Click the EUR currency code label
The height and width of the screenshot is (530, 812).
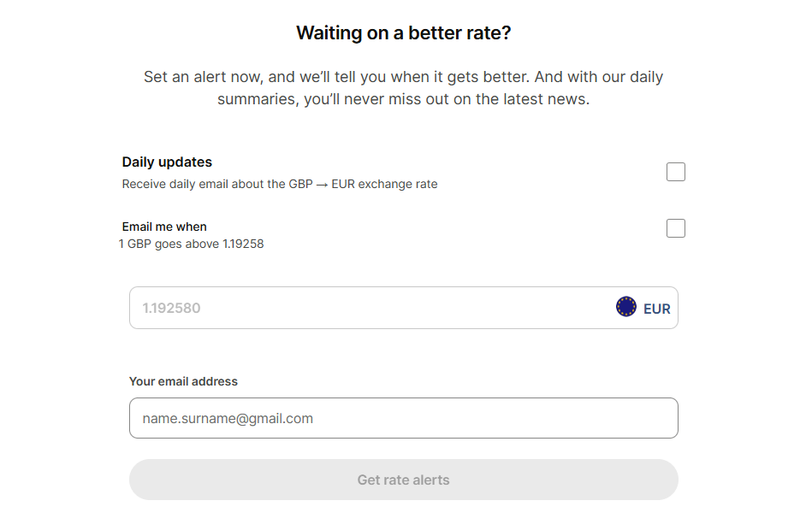coord(656,309)
